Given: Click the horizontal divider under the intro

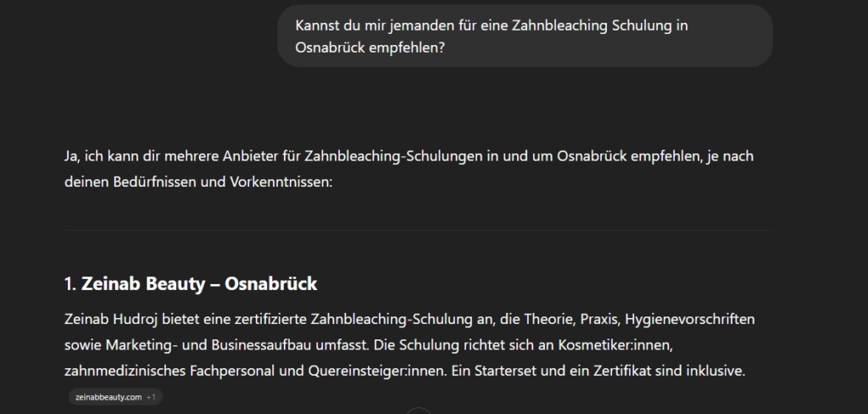Looking at the screenshot, I should click(419, 230).
